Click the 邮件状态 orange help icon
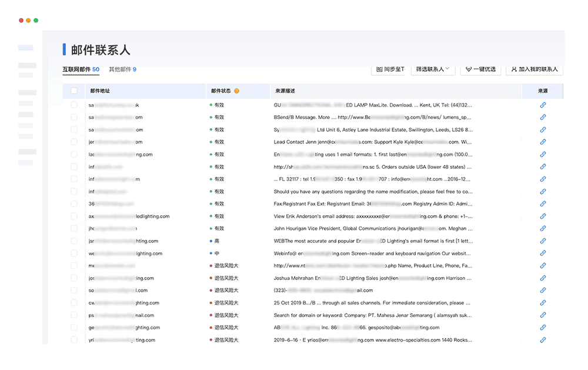This screenshot has width=588, height=370. coord(236,91)
